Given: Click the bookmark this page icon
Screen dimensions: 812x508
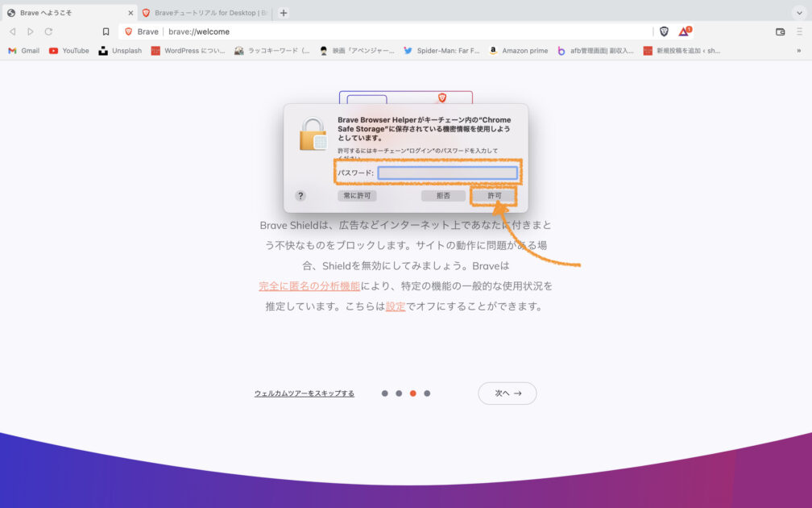Looking at the screenshot, I should [106, 31].
